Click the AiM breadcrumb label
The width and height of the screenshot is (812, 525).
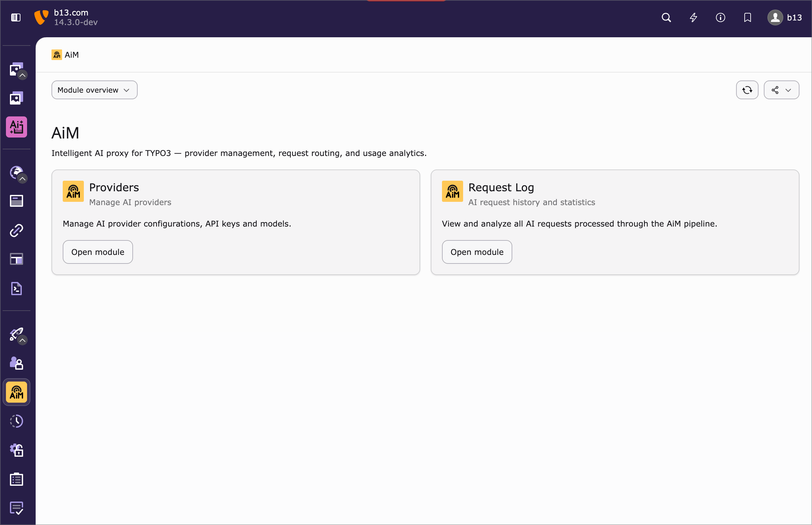(x=71, y=55)
